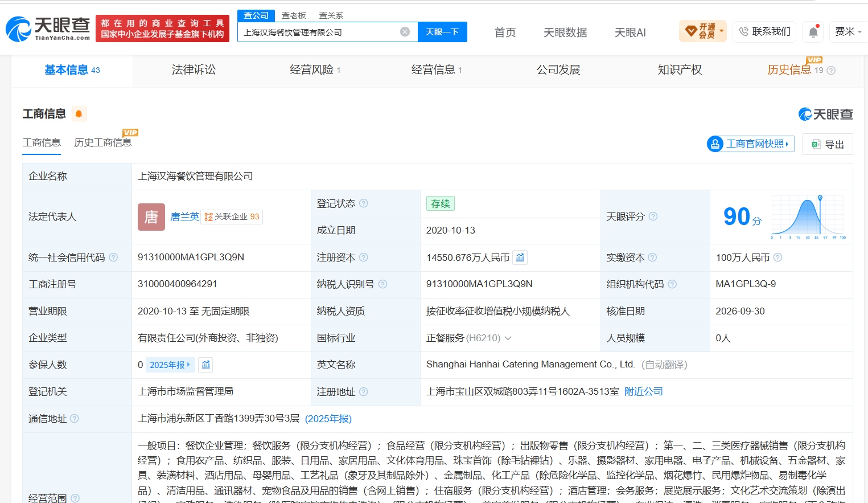Viewport: 868px width, 503px height.
Task: Go to 天眼数据 in top navigation
Action: (565, 32)
